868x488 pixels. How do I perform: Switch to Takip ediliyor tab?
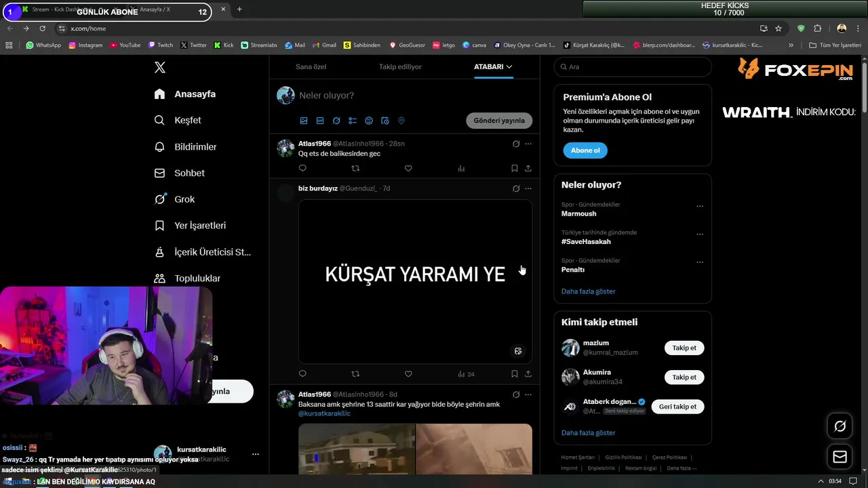(400, 66)
